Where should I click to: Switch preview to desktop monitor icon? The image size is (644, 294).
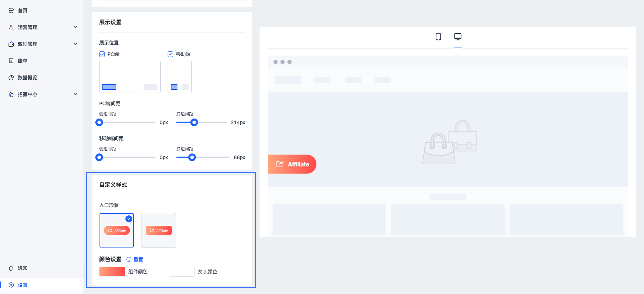pyautogui.click(x=458, y=37)
